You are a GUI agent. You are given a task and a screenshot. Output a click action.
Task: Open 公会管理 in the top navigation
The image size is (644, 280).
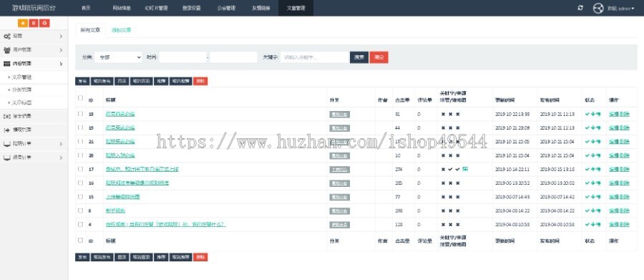click(x=226, y=8)
